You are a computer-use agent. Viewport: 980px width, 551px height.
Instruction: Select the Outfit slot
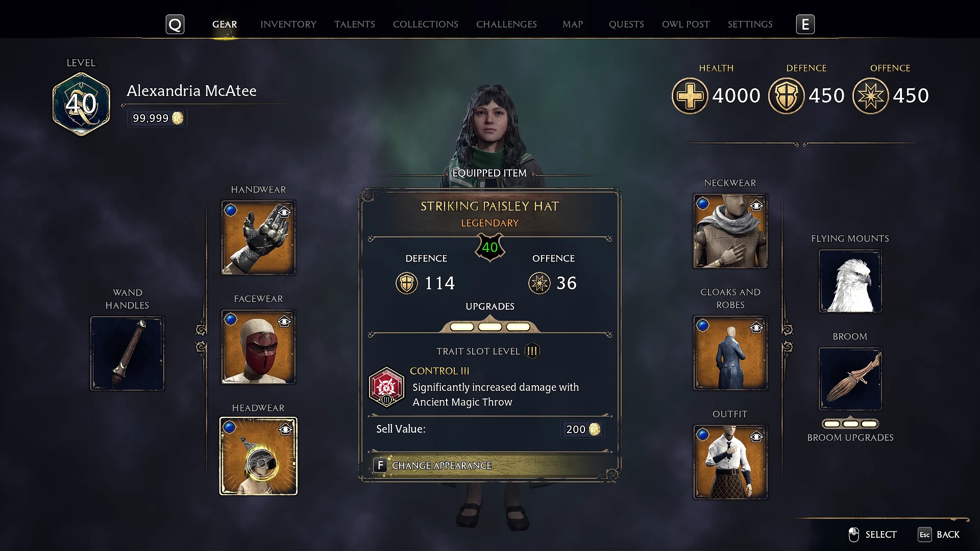pyautogui.click(x=730, y=462)
